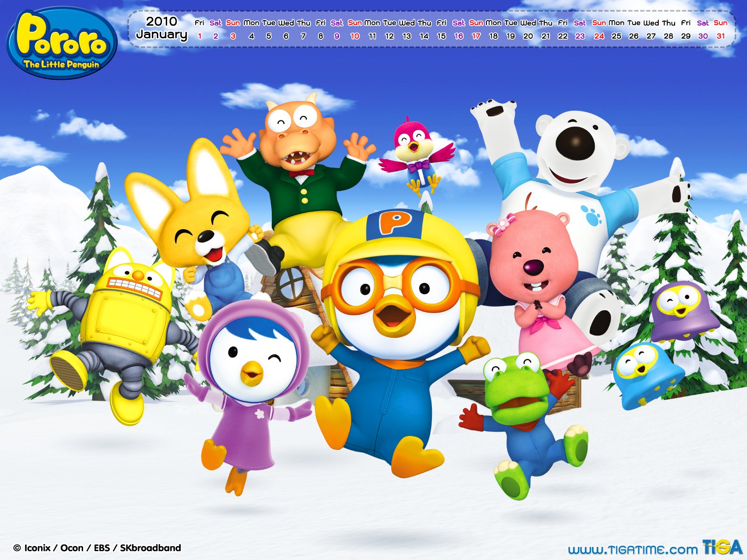This screenshot has width=747, height=560.
Task: Click the Pororo The Little Penguin logo
Action: point(62,42)
